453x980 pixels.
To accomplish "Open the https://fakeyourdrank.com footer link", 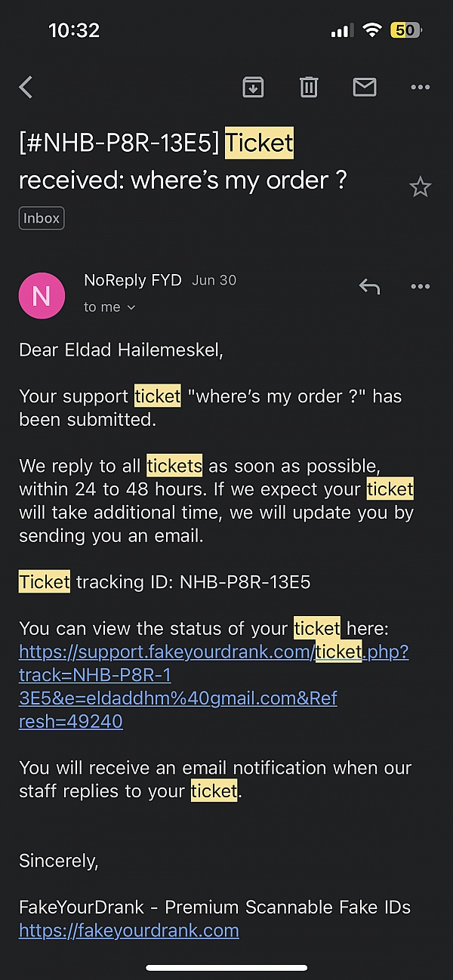I will coord(129,930).
